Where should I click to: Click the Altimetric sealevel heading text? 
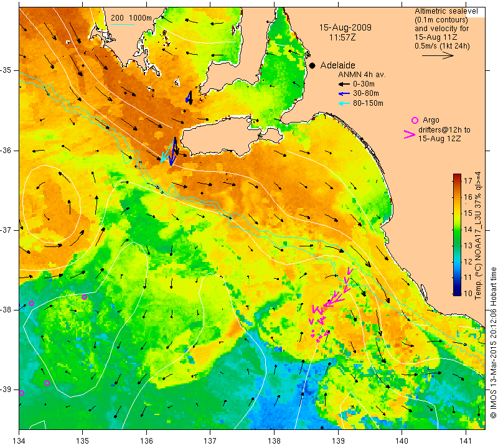[446, 11]
